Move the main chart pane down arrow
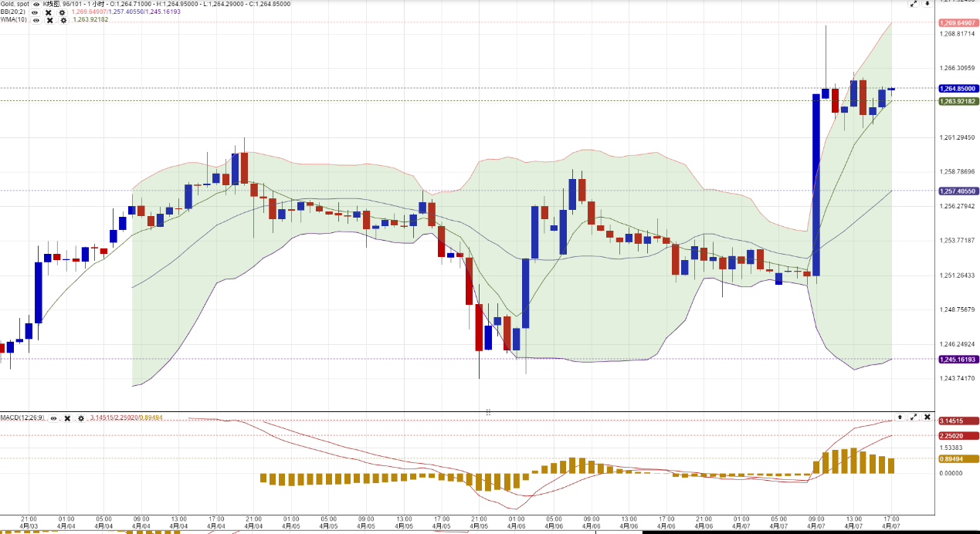 tap(927, 4)
